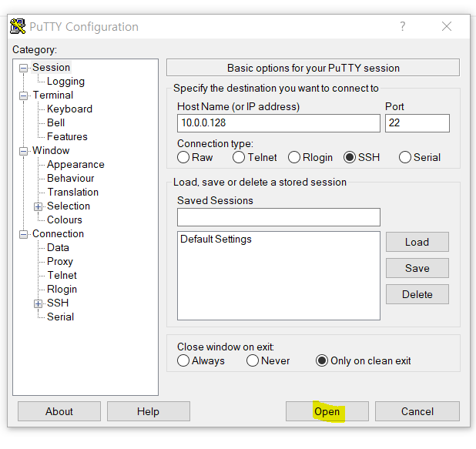This screenshot has width=476, height=449.
Task: Open the Keyboard settings category
Action: tap(69, 109)
